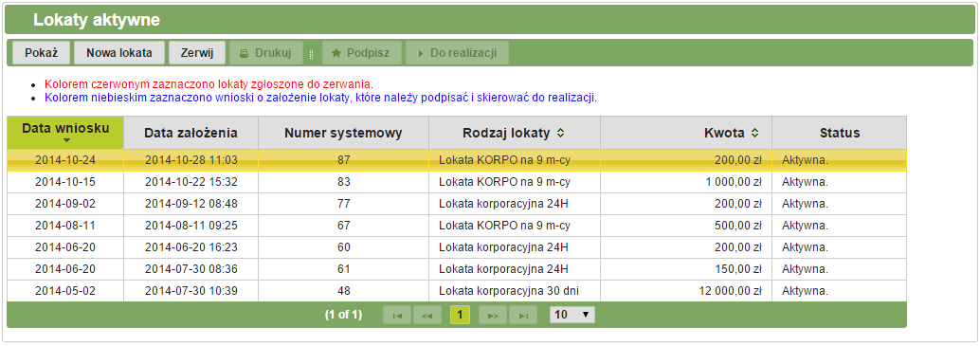Sort by Data wniosku column header
The height and width of the screenshot is (346, 980).
point(65,133)
